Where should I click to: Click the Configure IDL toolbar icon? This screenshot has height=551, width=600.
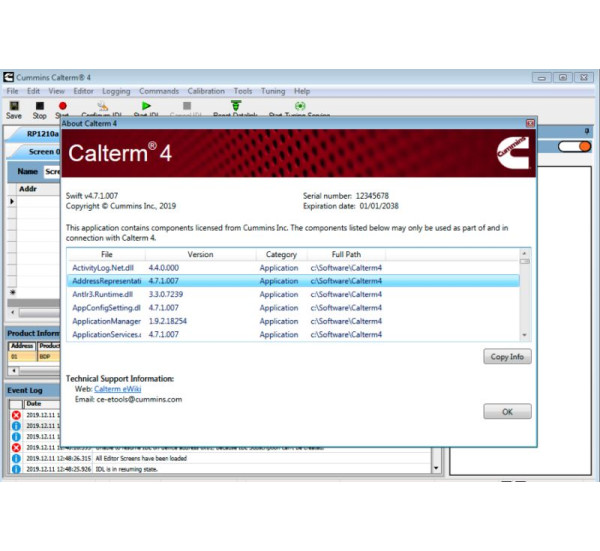103,105
